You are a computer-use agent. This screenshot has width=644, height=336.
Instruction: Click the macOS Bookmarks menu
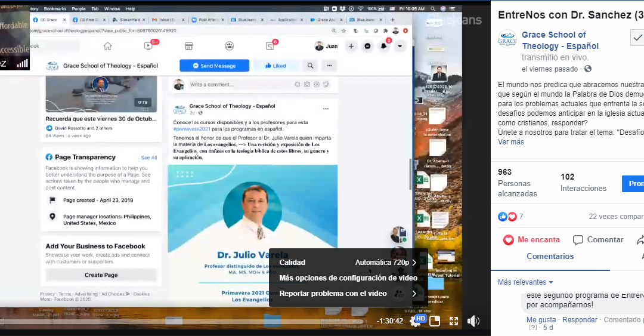coord(55,8)
